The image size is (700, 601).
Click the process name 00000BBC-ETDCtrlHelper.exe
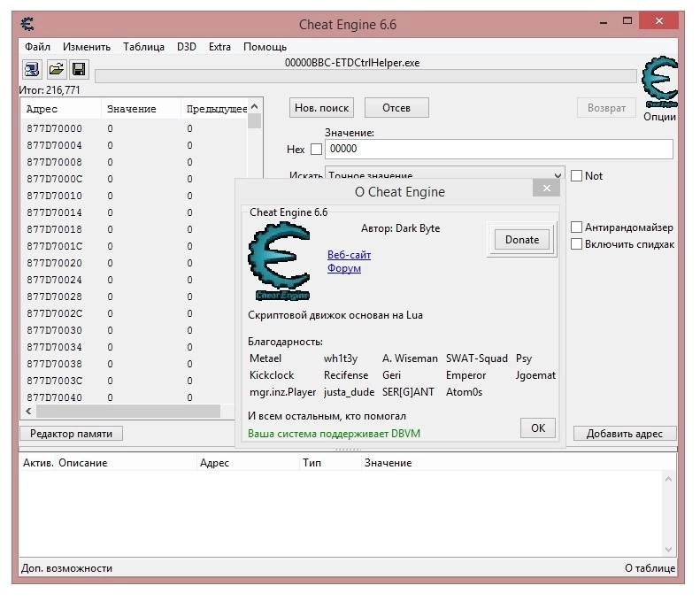352,63
